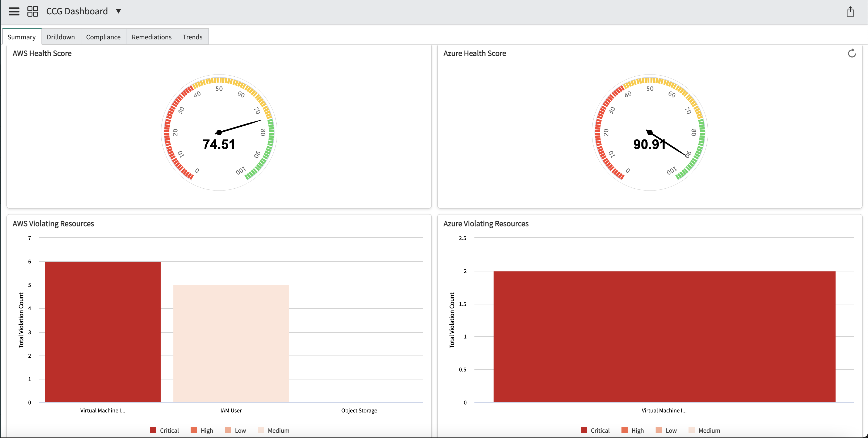Viewport: 868px width, 438px height.
Task: Click the Azure Violating Resources heading
Action: point(486,224)
